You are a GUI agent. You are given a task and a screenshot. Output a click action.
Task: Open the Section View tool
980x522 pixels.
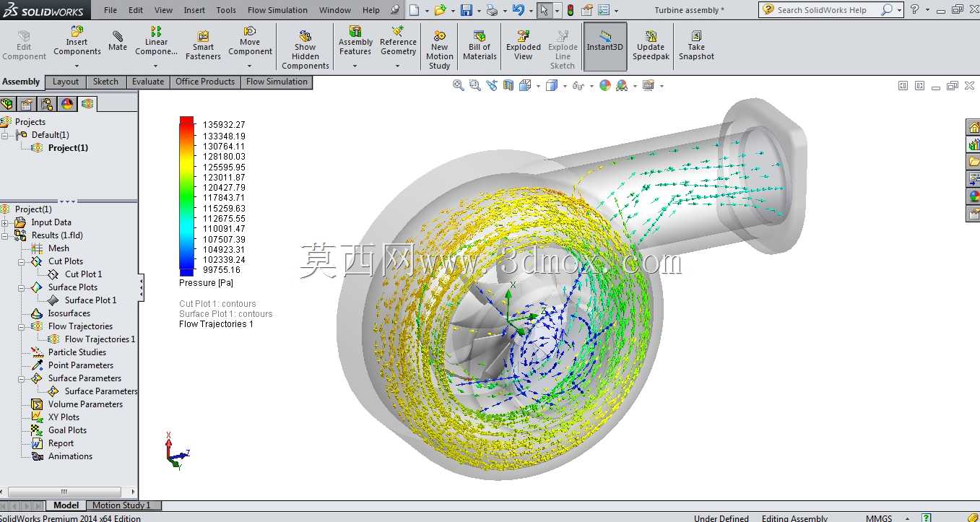pyautogui.click(x=508, y=85)
